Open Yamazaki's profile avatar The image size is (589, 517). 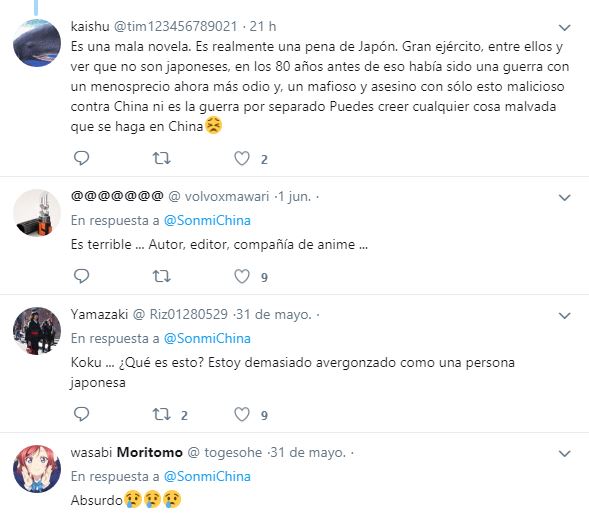pos(37,331)
